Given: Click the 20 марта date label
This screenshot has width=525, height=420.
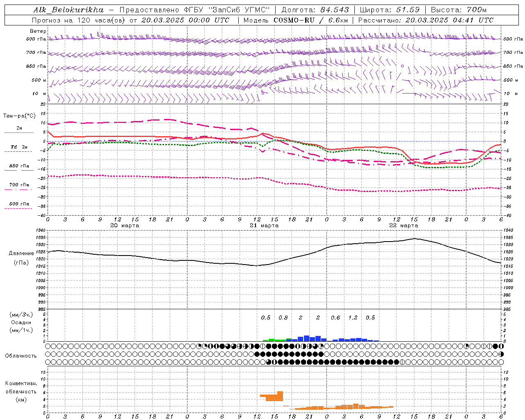Looking at the screenshot, I should pyautogui.click(x=125, y=226).
